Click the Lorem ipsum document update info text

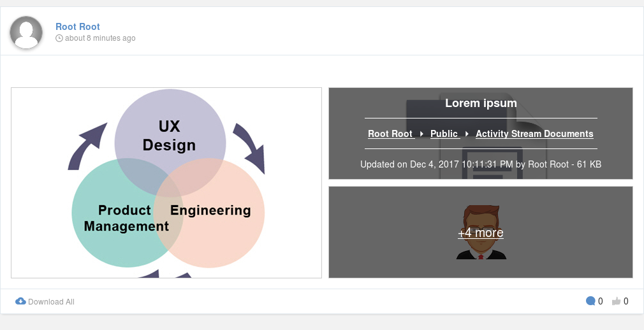pos(481,164)
